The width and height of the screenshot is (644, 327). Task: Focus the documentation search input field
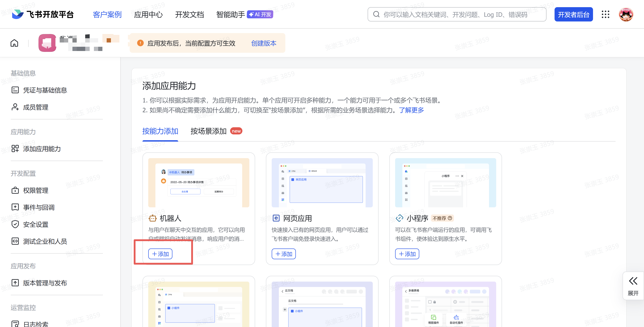click(457, 14)
